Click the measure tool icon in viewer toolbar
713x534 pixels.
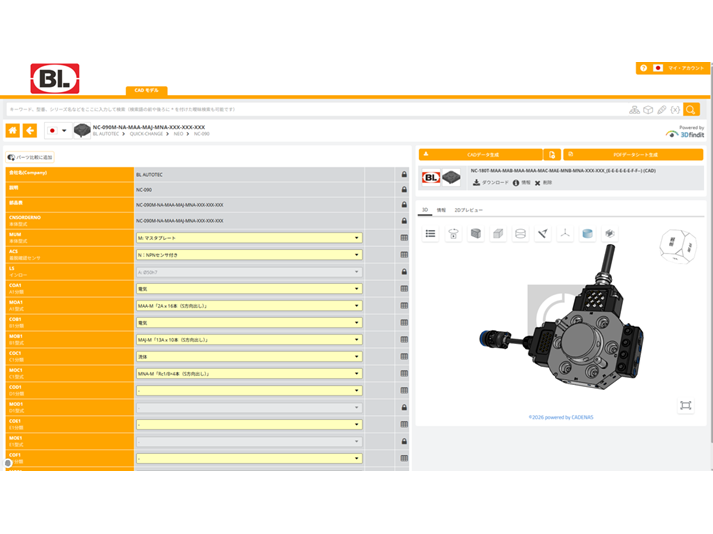point(542,234)
